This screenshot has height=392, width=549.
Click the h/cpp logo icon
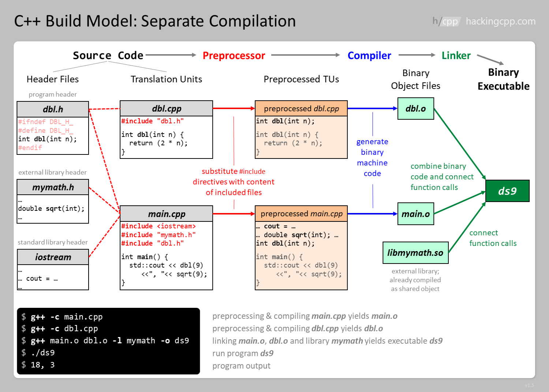click(445, 21)
